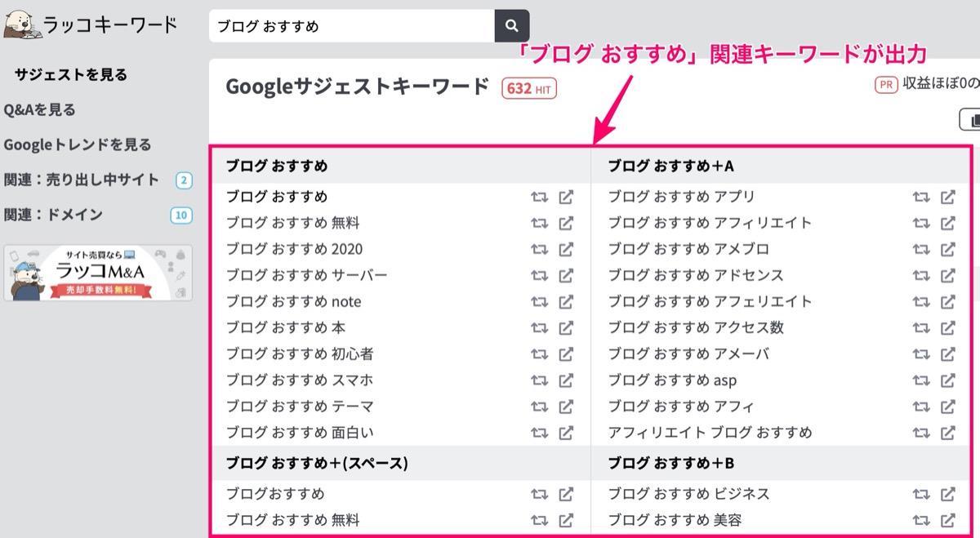This screenshot has height=538, width=980.
Task: Click keyword ブログ おすすめ ビジネス
Action: [x=689, y=494]
